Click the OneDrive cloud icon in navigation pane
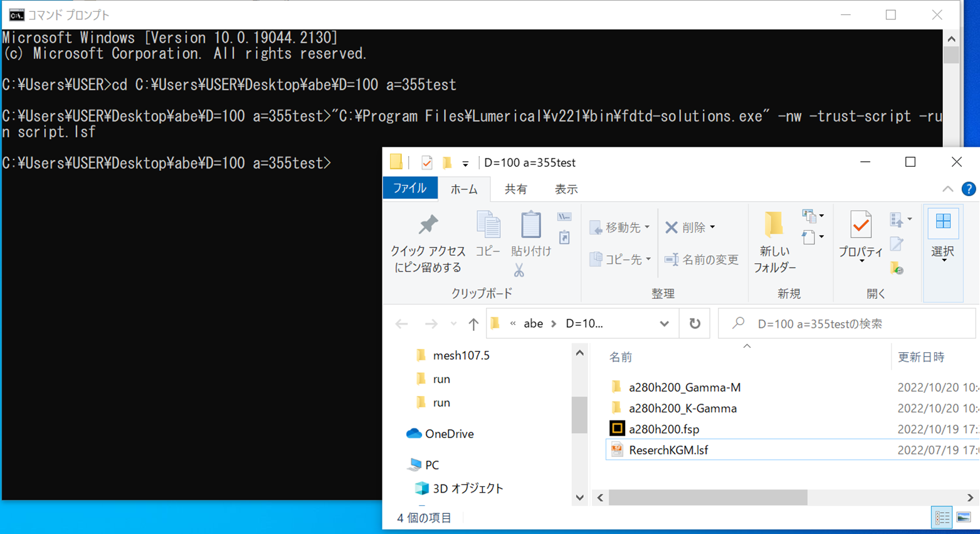980x534 pixels. [x=414, y=434]
